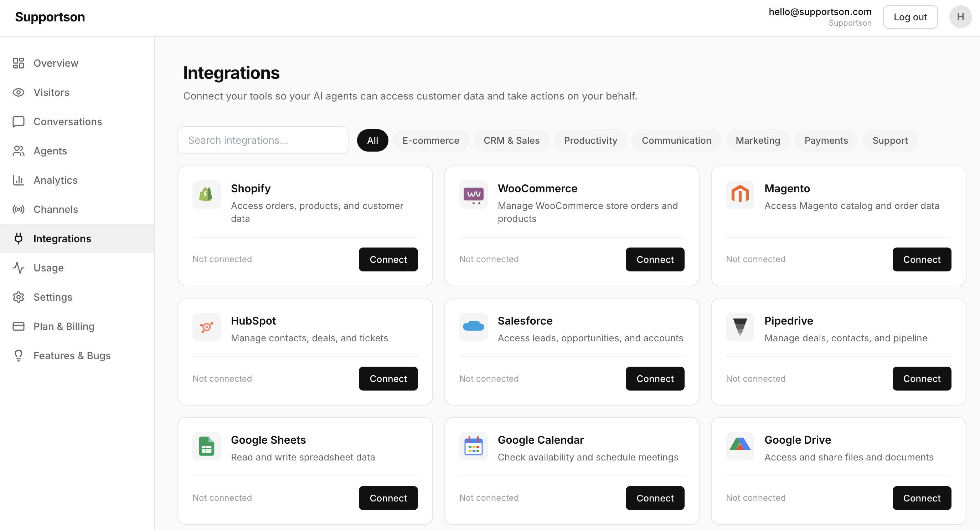Go to Settings
Viewport: 980px width, 530px height.
[x=77, y=297]
